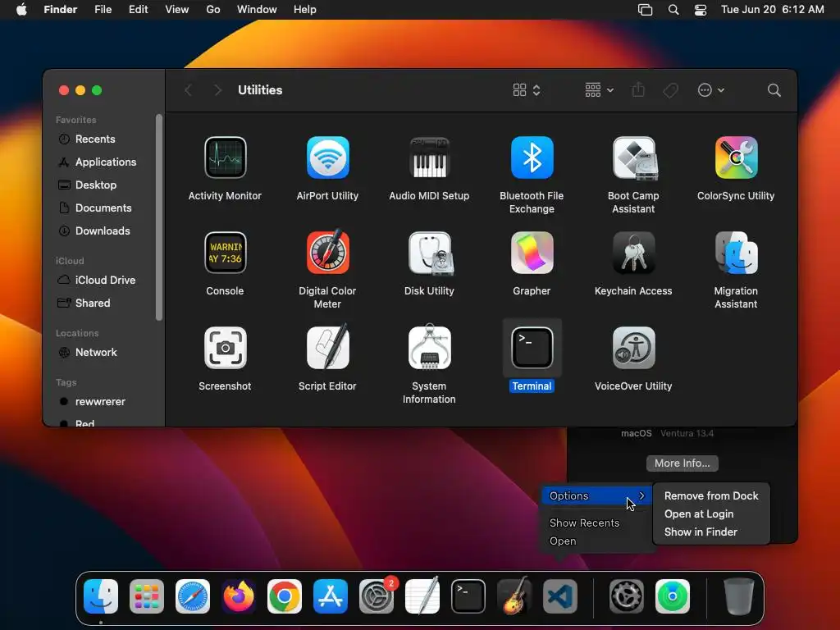Open Finder from the Dock

101,596
